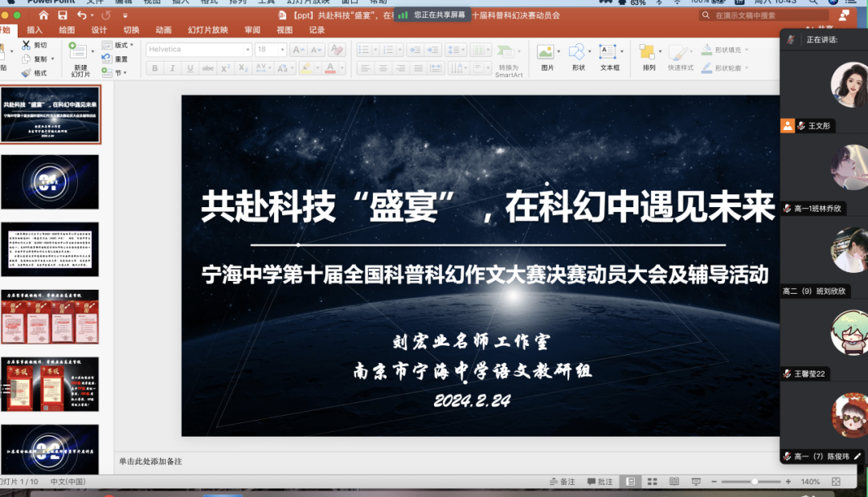Viewport: 868px width, 497px height.
Task: Click the Copy (复制) icon
Action: click(x=26, y=59)
